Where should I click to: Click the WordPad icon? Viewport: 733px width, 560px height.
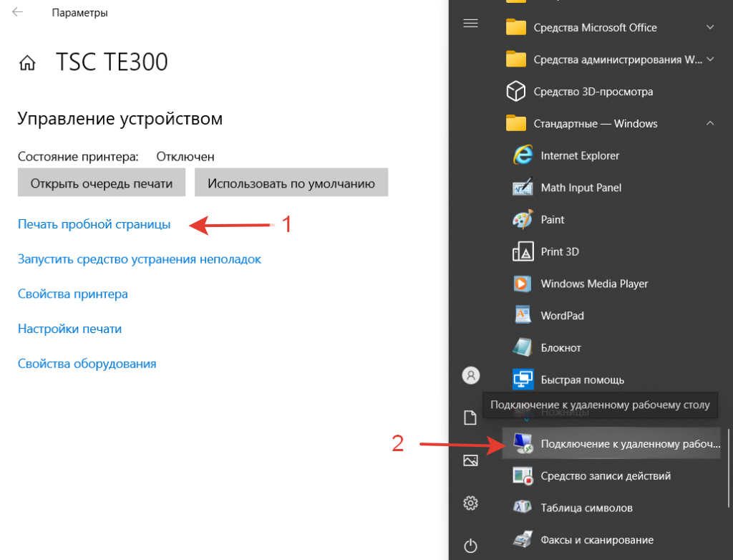523,315
